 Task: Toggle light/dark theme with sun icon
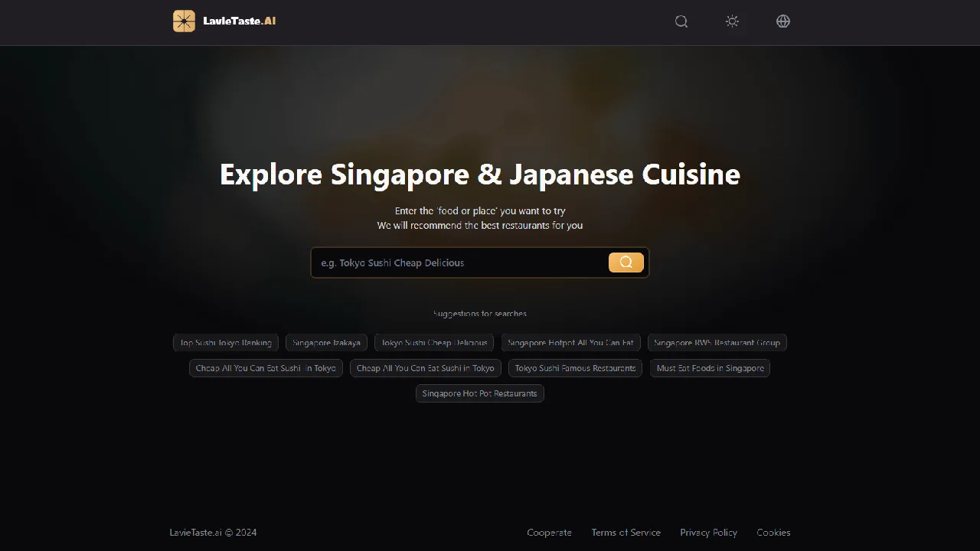pos(732,21)
